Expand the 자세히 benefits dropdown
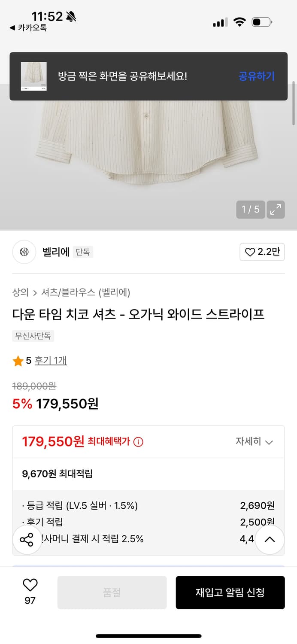 (255, 441)
